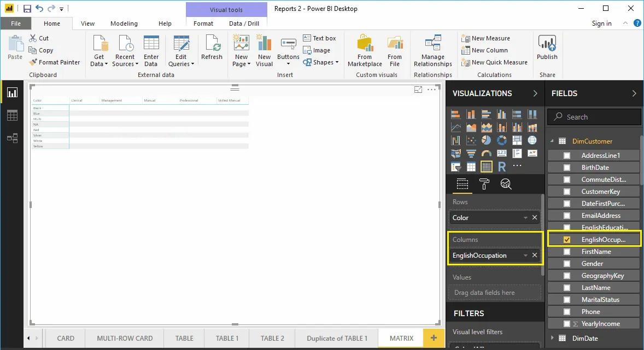Select the Donut chart visualization
This screenshot has width=644, height=350.
(500, 140)
